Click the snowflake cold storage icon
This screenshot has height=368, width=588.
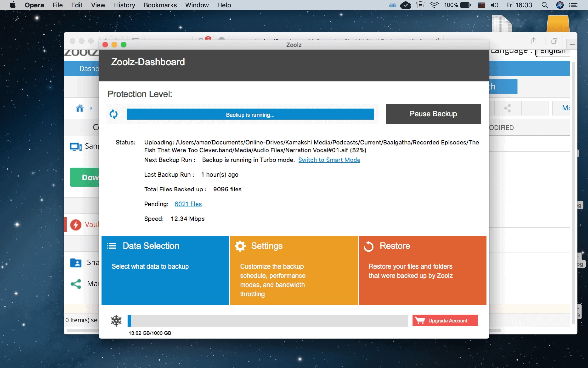click(x=116, y=321)
